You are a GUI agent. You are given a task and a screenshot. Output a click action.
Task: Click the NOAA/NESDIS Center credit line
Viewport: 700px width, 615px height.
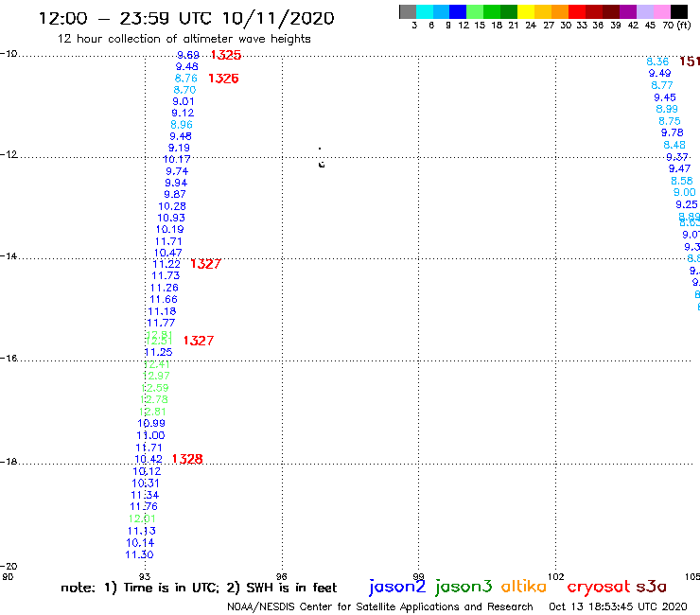(380, 606)
